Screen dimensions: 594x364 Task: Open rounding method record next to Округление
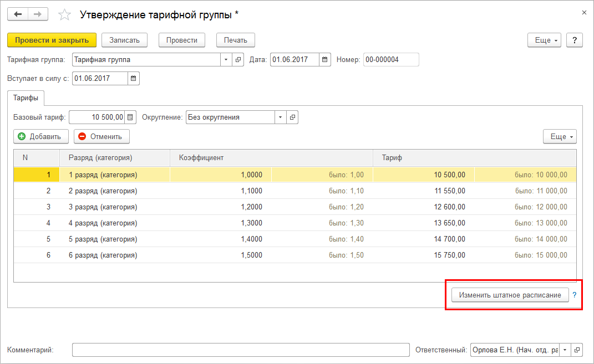click(292, 117)
